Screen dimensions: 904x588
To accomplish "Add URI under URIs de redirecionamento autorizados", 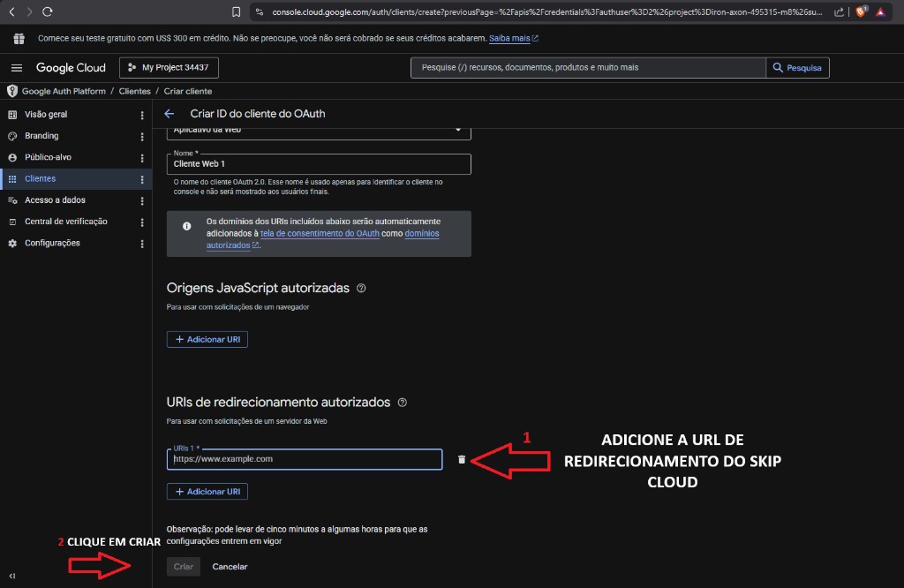I will (x=207, y=492).
